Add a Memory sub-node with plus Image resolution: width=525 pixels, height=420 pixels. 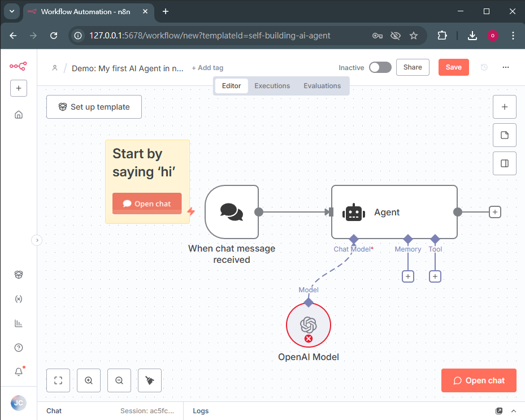(x=408, y=276)
